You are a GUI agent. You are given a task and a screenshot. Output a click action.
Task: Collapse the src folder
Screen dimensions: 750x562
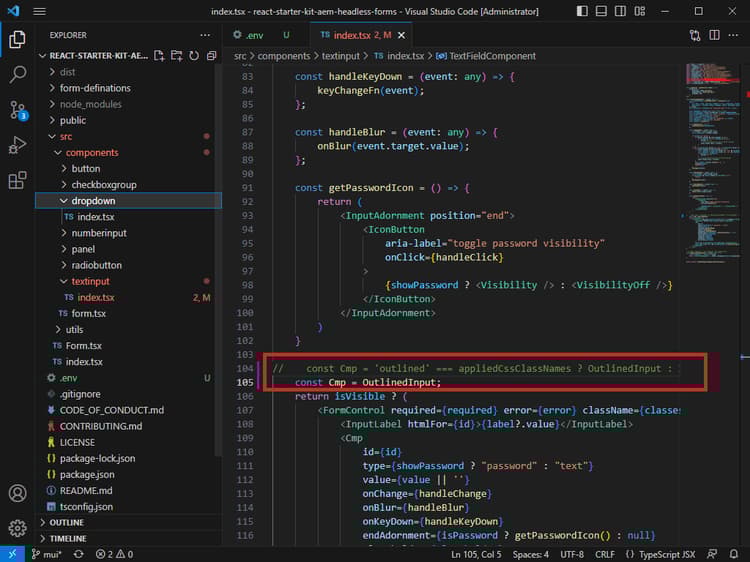[x=65, y=136]
